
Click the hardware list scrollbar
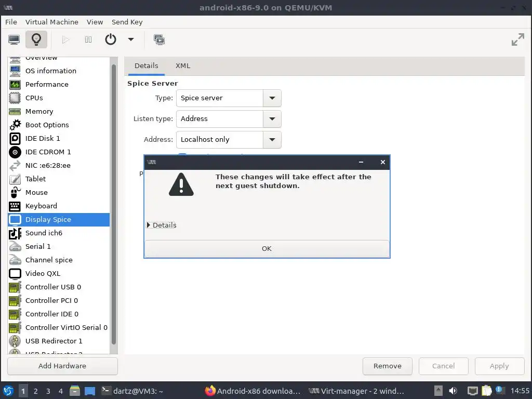tap(114, 204)
